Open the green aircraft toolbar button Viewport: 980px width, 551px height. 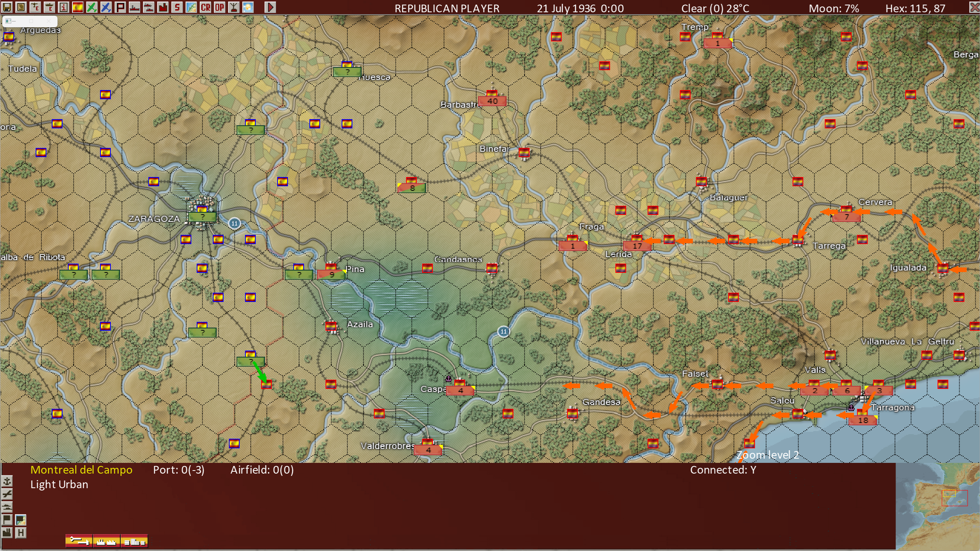(x=92, y=7)
